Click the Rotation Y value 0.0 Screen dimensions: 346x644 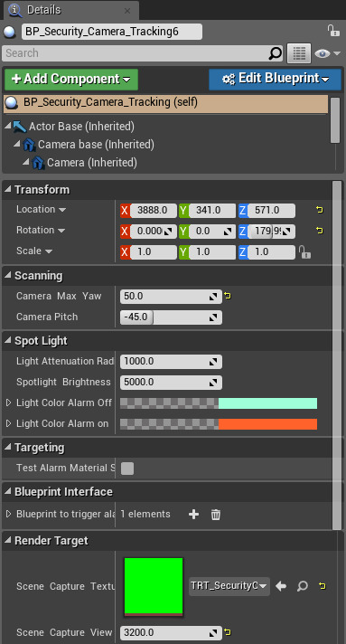[x=211, y=232]
